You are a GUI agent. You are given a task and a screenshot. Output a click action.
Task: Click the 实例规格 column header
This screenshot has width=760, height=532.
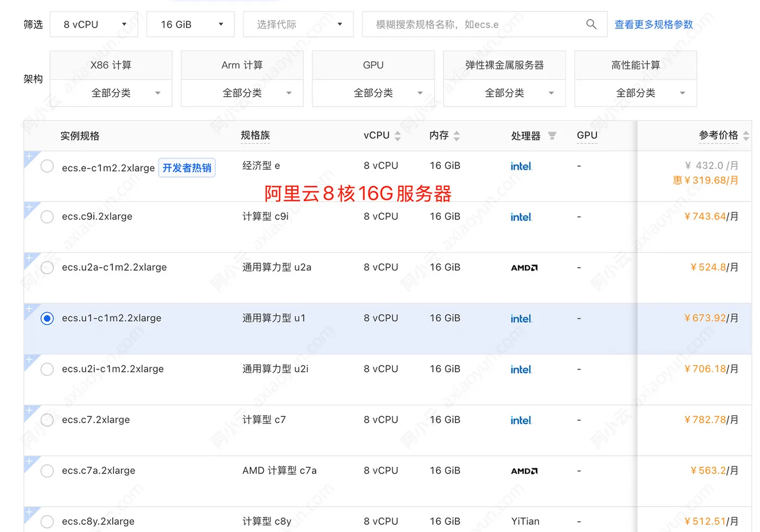tap(80, 136)
